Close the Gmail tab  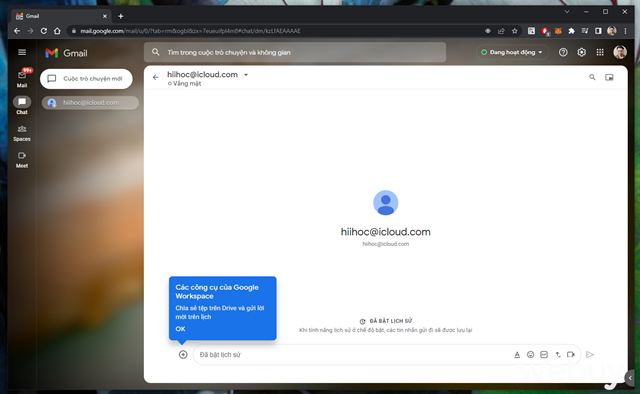pyautogui.click(x=105, y=16)
